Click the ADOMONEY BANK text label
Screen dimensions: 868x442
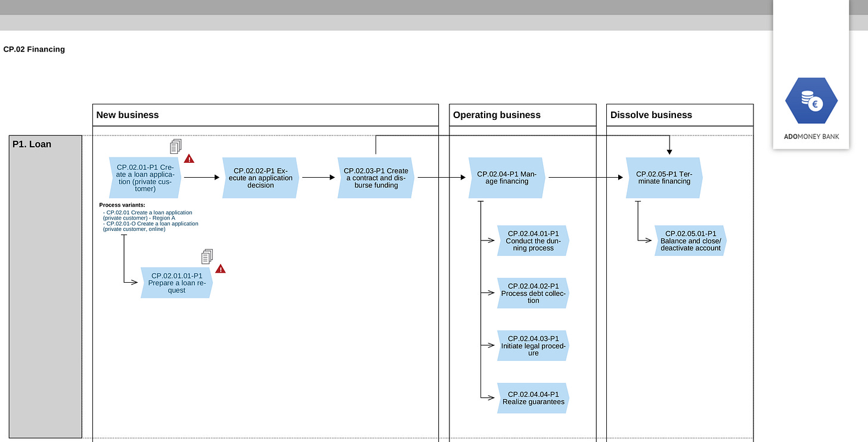(811, 137)
